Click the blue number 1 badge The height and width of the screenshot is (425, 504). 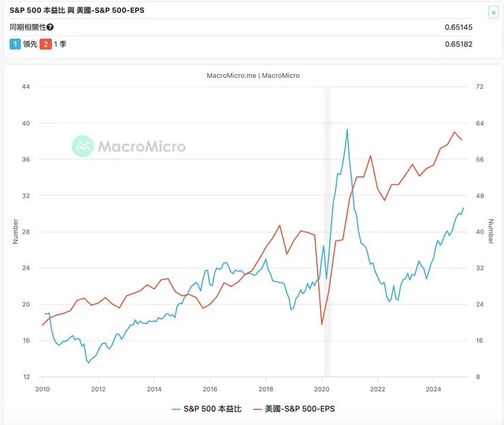(15, 44)
